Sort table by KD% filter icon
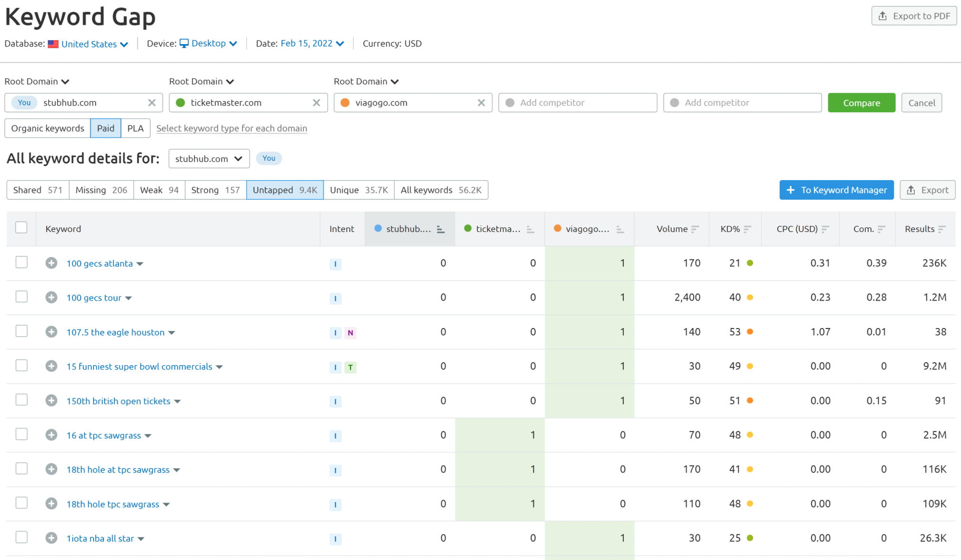The width and height of the screenshot is (961, 560). point(747,229)
